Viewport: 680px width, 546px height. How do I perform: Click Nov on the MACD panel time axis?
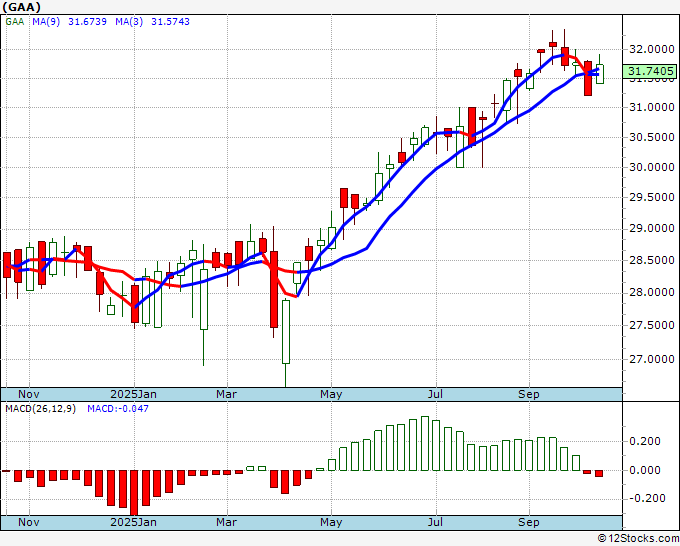(x=29, y=522)
